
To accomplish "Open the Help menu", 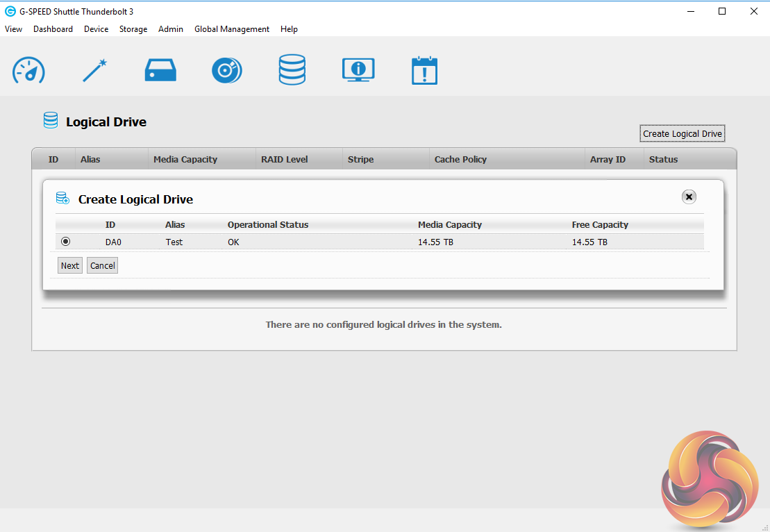I will click(289, 29).
